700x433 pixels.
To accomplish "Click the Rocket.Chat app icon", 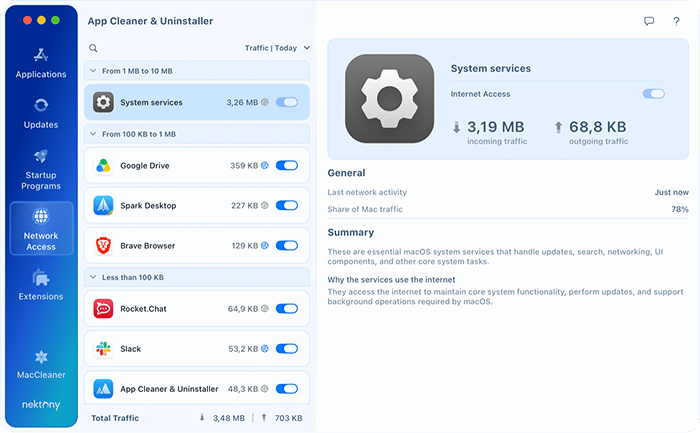I will tap(103, 308).
